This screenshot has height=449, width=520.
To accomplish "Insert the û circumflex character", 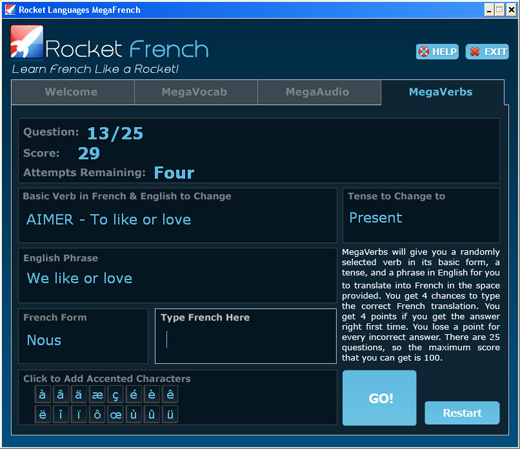I will point(152,414).
